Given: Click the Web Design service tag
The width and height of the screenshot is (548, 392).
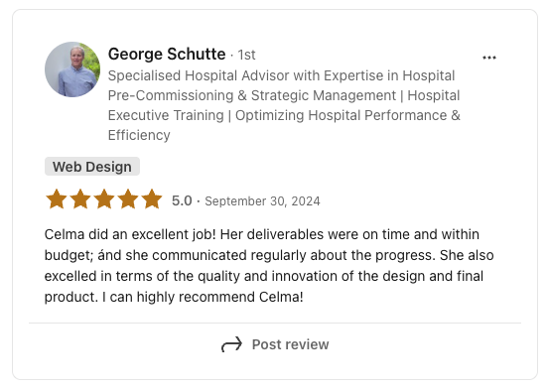Looking at the screenshot, I should (x=92, y=167).
